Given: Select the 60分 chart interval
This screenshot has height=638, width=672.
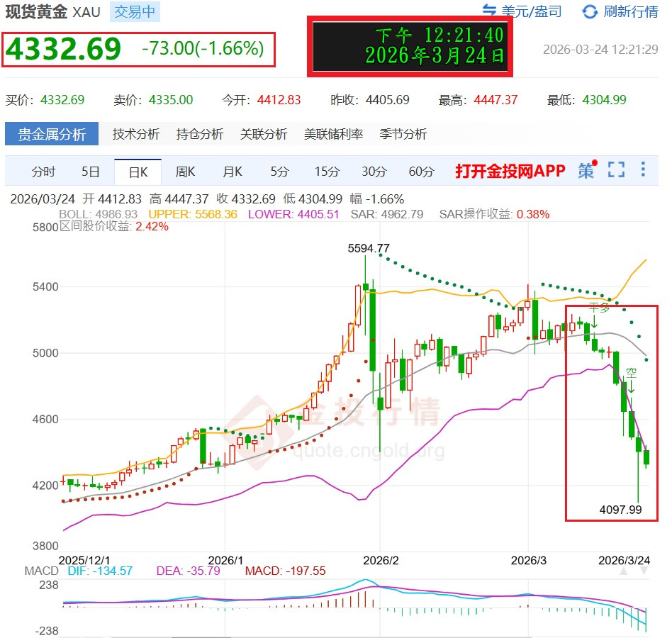Looking at the screenshot, I should click(421, 172).
